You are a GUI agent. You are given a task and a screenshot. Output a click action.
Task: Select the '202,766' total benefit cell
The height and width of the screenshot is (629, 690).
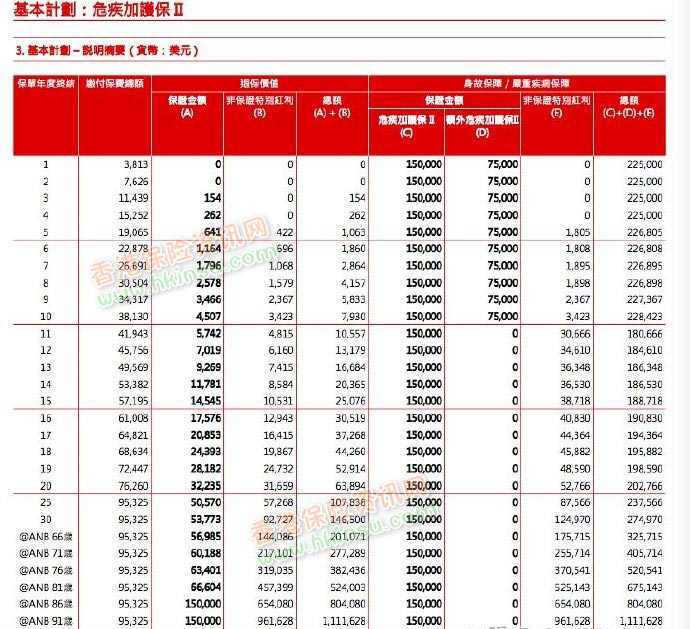click(x=645, y=486)
